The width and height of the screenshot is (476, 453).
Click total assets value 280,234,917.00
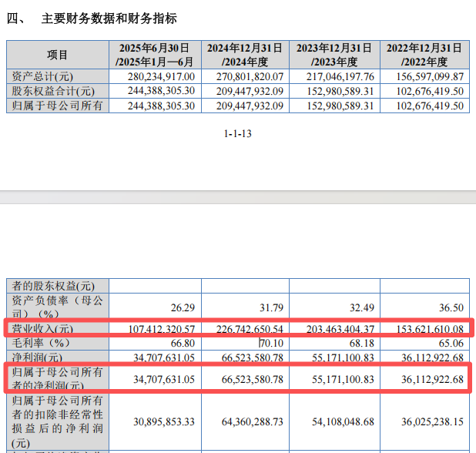(160, 77)
